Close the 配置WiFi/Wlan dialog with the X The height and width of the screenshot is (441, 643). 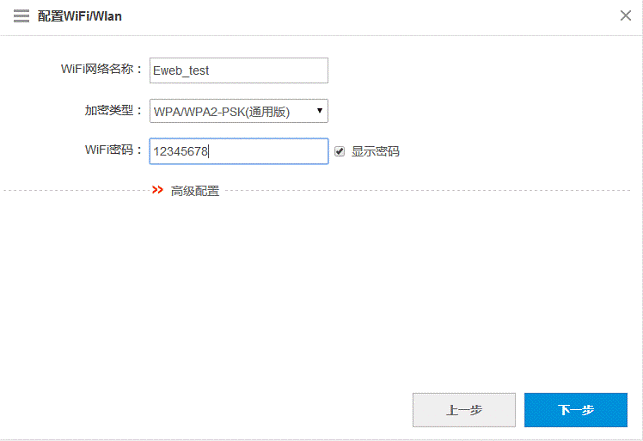(625, 16)
